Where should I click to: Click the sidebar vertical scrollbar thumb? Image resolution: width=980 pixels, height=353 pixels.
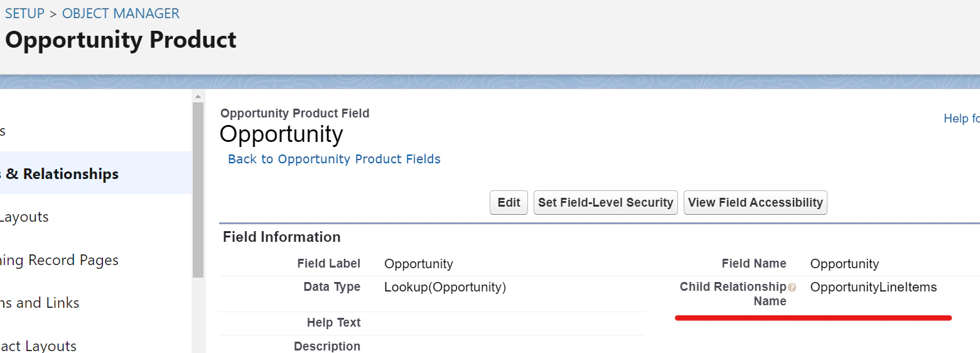198,188
